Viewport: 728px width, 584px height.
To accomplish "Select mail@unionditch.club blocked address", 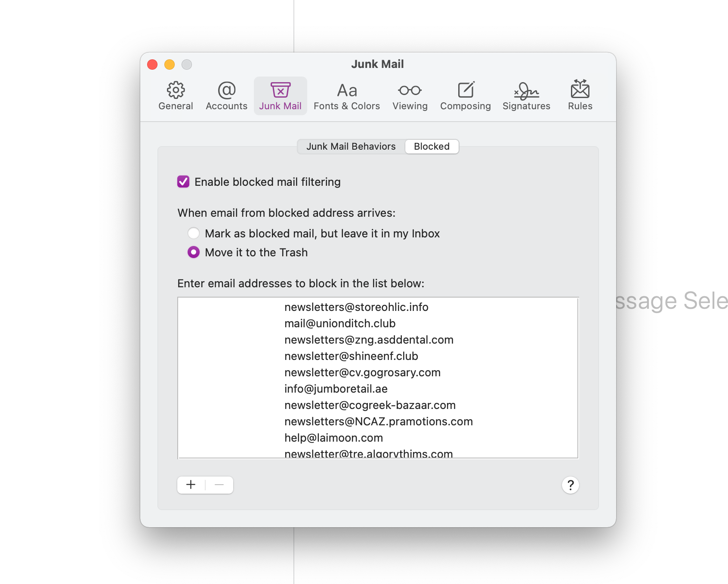I will pos(340,323).
